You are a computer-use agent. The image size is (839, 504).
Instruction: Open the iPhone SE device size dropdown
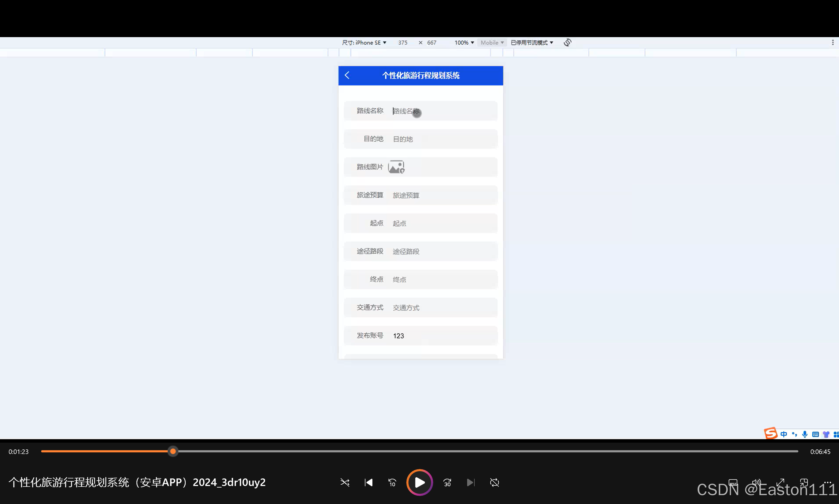click(x=364, y=42)
